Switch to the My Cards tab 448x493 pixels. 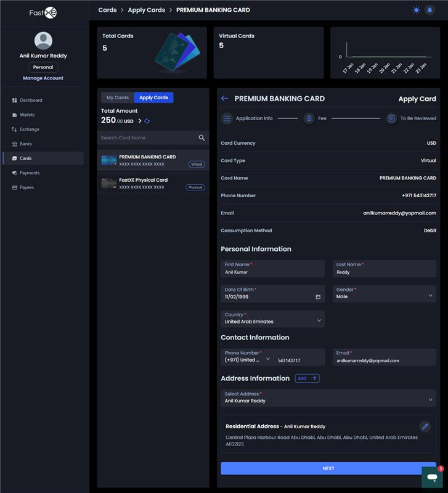117,97
